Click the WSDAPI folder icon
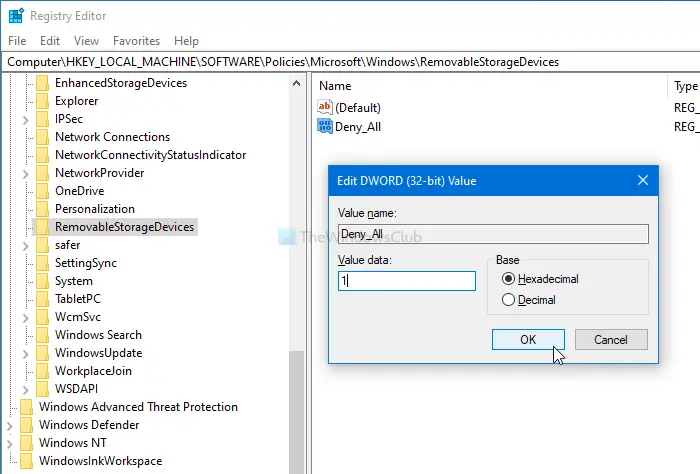Screen dimensions: 700x474 coord(42,389)
